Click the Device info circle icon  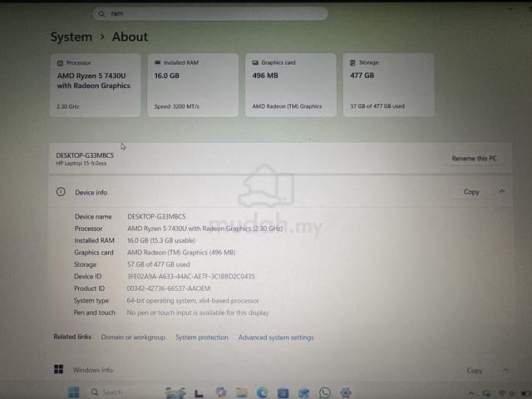[x=61, y=192]
